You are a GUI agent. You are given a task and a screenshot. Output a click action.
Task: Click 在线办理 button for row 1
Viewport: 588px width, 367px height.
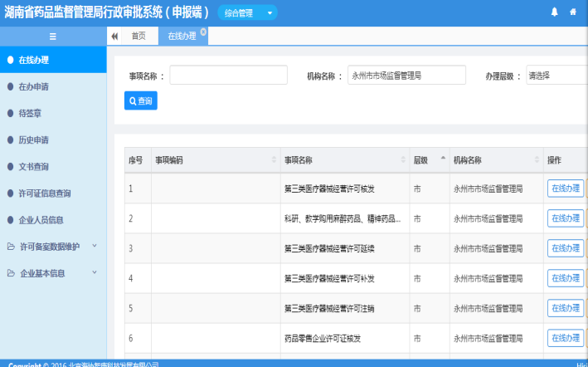(565, 188)
